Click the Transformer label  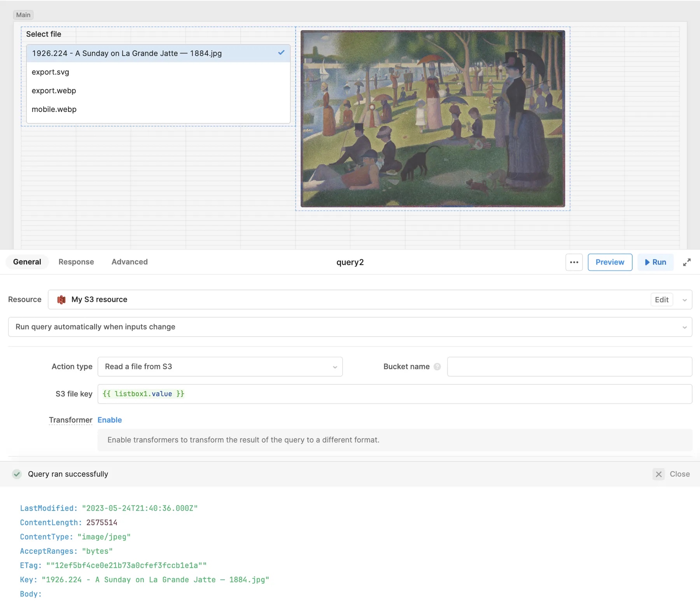click(x=70, y=420)
